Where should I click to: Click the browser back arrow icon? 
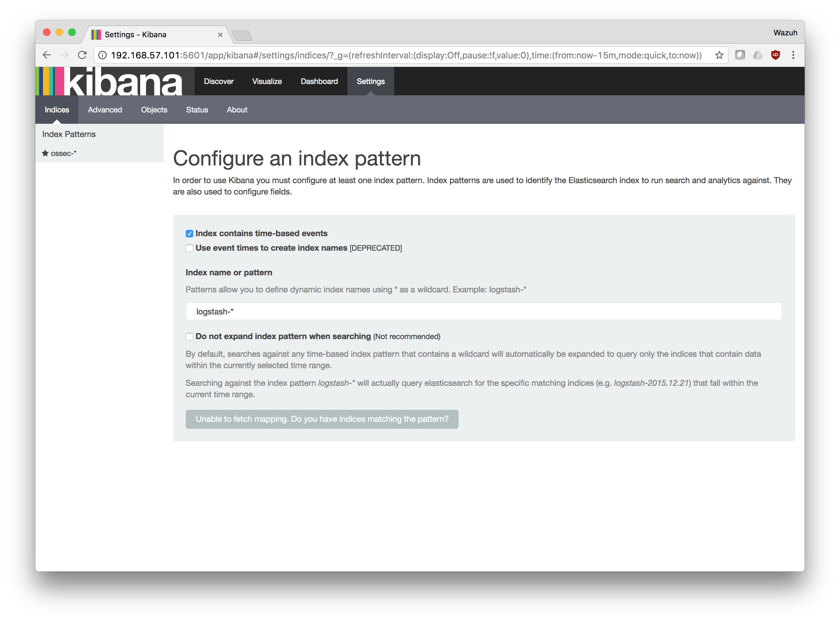click(x=47, y=55)
